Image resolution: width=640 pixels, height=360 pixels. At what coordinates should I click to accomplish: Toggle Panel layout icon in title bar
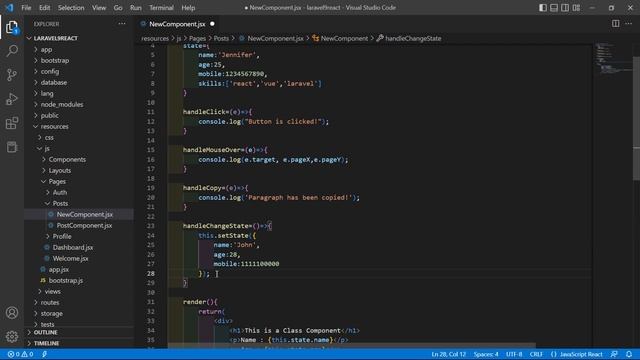pos(554,7)
